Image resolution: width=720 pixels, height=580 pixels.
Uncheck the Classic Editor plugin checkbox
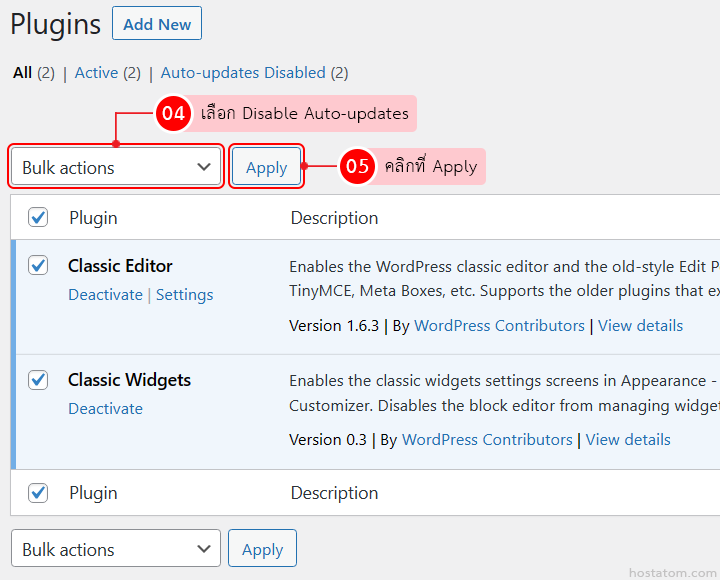[x=38, y=265]
